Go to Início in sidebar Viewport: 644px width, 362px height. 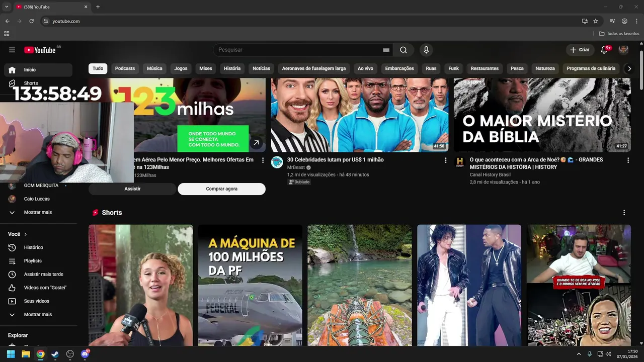[38, 70]
